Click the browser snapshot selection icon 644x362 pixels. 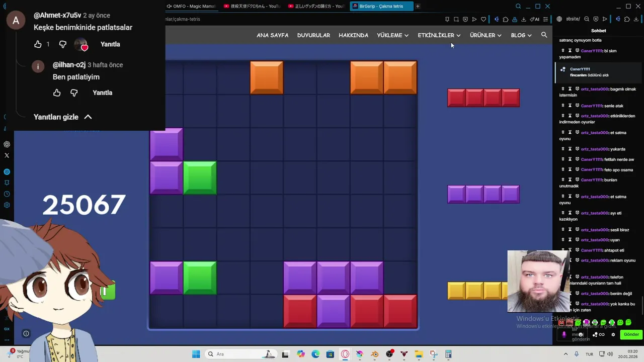(456, 19)
